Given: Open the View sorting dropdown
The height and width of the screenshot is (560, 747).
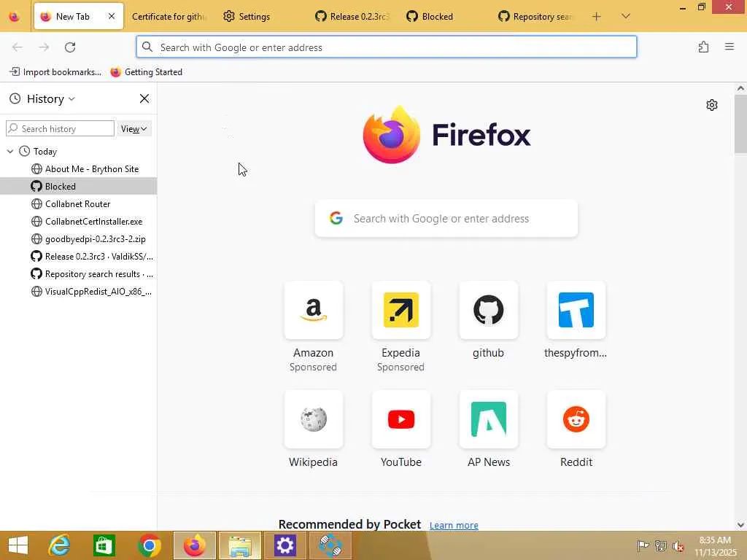Looking at the screenshot, I should (x=134, y=128).
